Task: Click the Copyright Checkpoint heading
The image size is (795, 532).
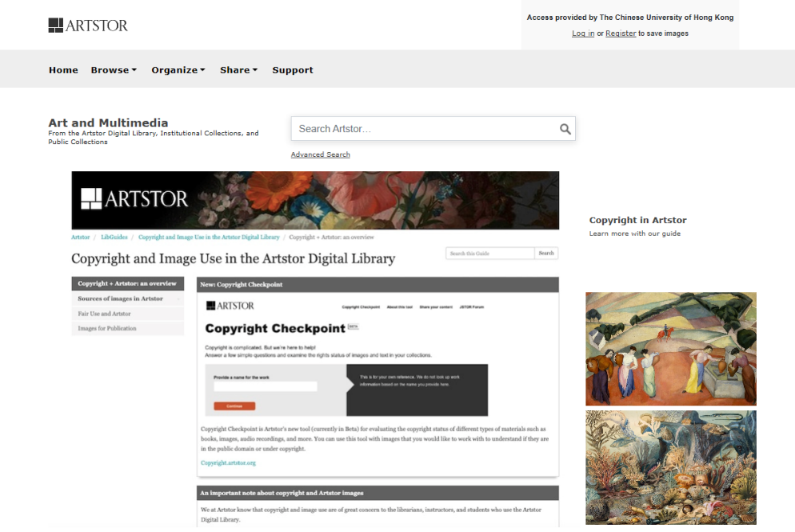Action: [x=275, y=329]
